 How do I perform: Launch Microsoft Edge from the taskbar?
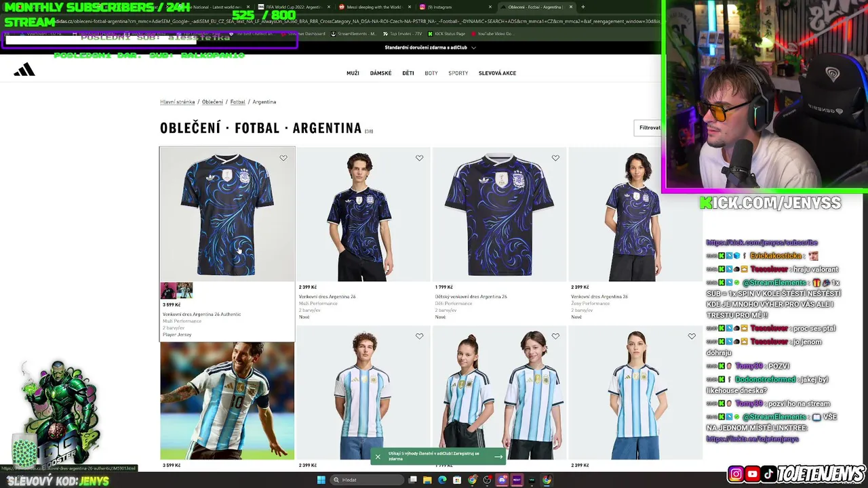tap(442, 480)
